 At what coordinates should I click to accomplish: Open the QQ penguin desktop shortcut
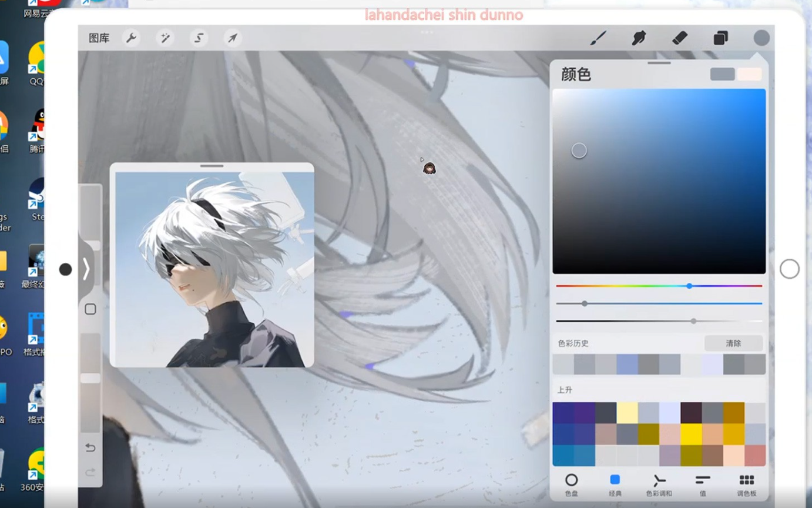[x=36, y=131]
